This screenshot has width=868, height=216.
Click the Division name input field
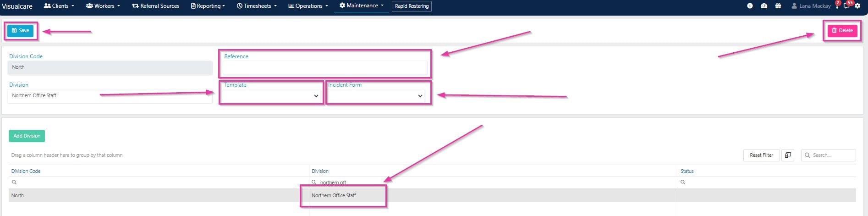(110, 95)
